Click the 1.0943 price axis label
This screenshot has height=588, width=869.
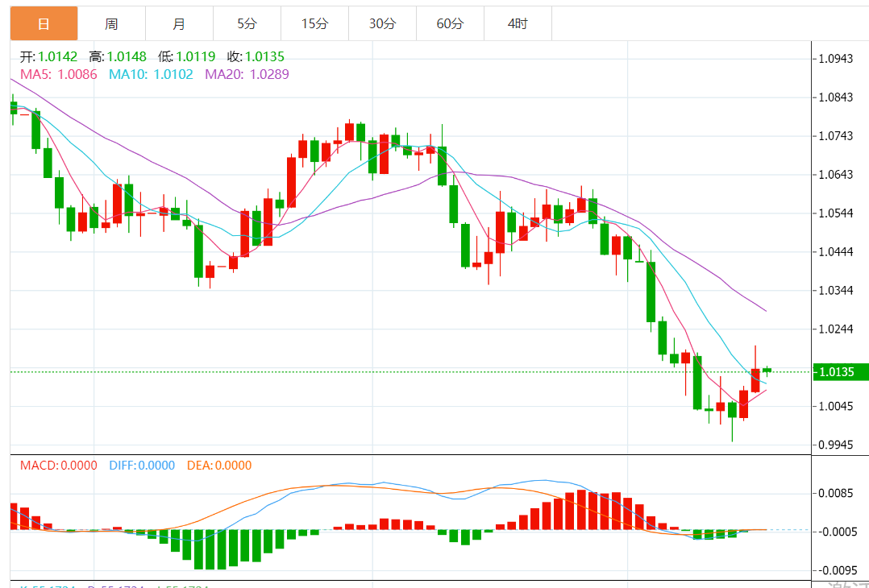(x=836, y=59)
